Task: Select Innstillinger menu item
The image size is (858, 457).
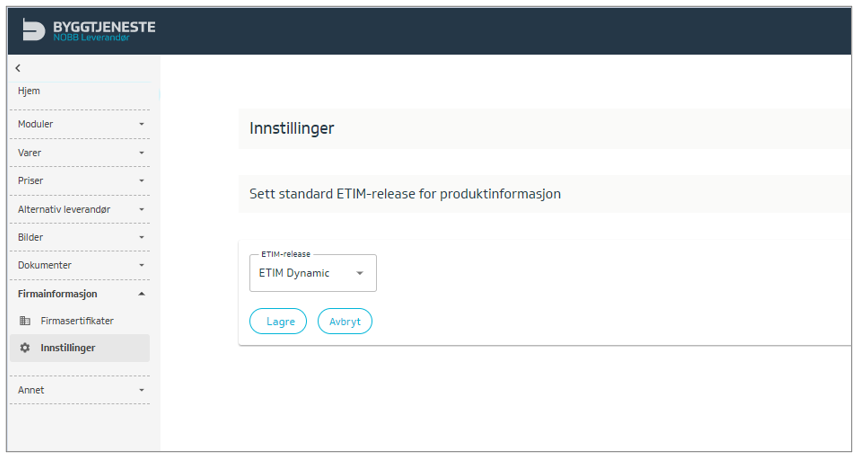Action: point(68,348)
